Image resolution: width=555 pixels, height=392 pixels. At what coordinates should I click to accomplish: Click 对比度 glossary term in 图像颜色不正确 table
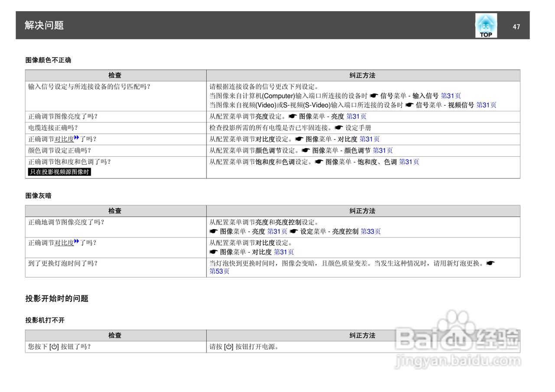click(64, 139)
